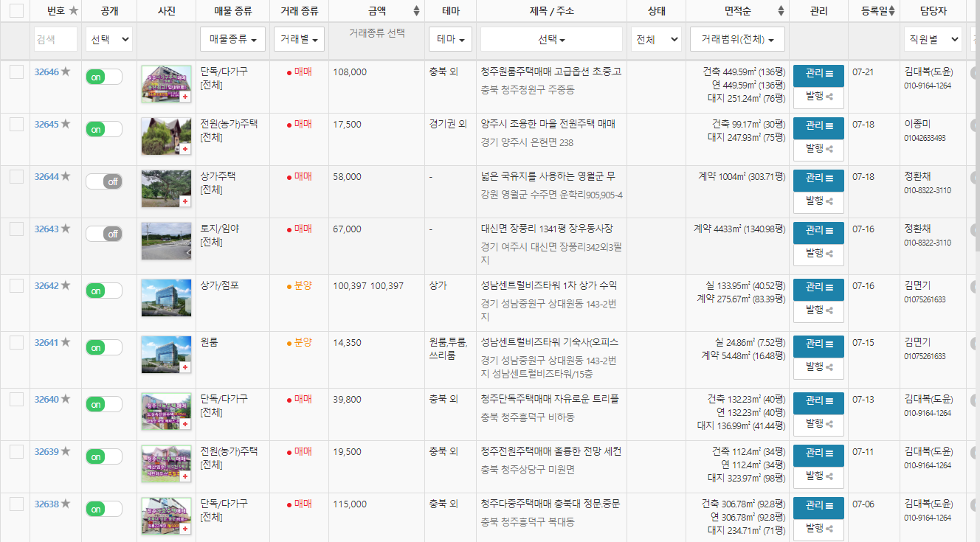Open the 매물종류 dropdown
Screen dimensions: 980x542
click(232, 39)
